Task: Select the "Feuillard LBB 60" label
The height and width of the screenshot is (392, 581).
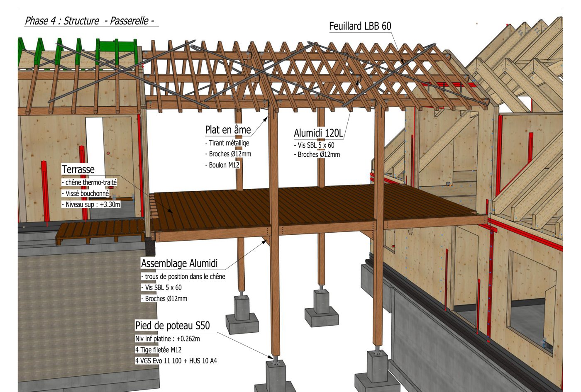Action: (x=360, y=26)
